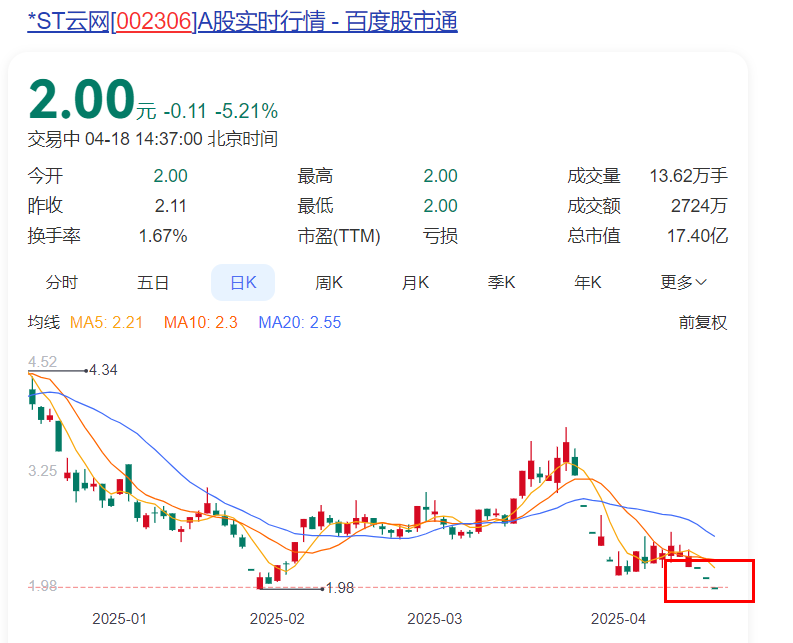Click the 成交额 value 2724万
Image resolution: width=793 pixels, height=643 pixels.
[x=699, y=206]
